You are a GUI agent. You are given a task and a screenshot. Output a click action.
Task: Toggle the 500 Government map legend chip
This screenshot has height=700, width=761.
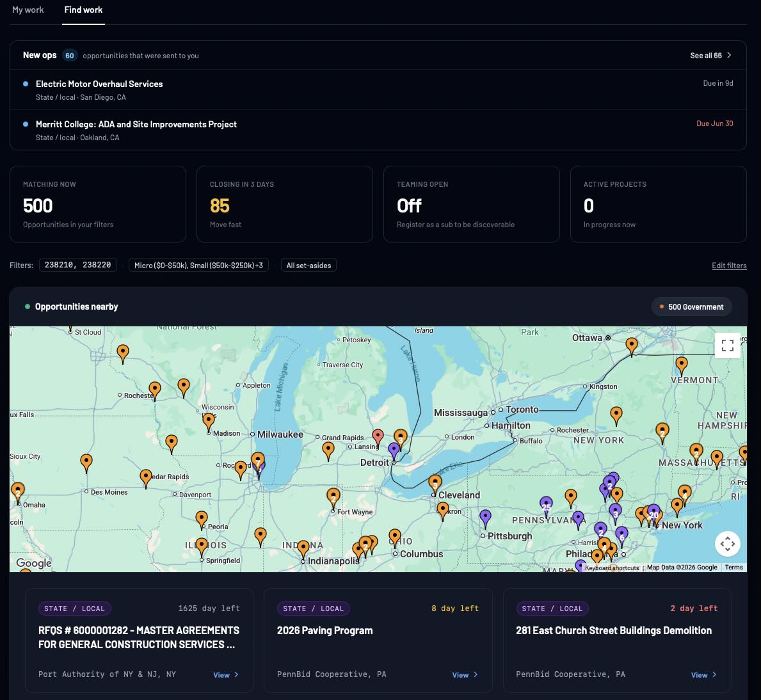(x=692, y=306)
